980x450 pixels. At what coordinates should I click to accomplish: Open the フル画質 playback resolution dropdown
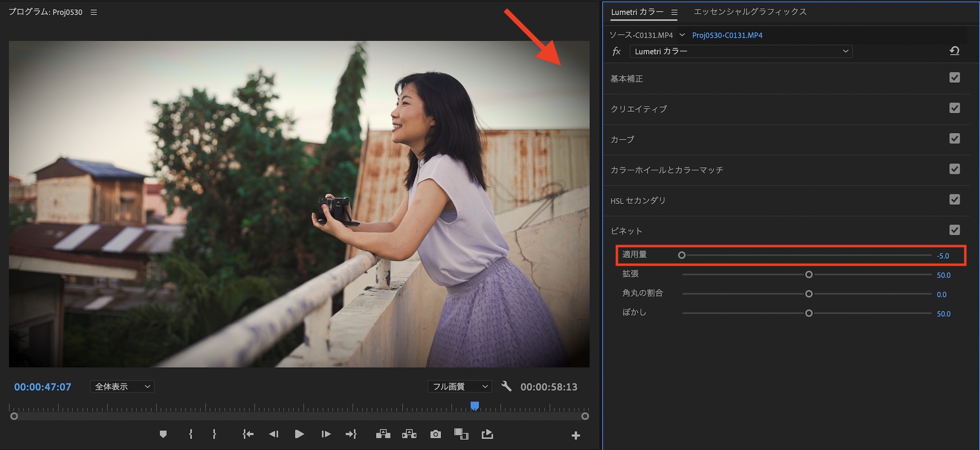[460, 387]
